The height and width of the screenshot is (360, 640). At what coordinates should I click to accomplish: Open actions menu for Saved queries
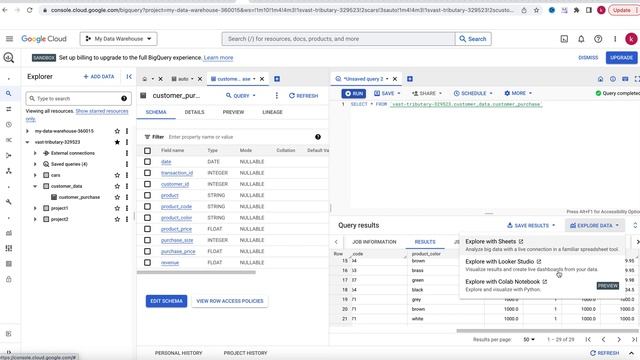pyautogui.click(x=127, y=164)
